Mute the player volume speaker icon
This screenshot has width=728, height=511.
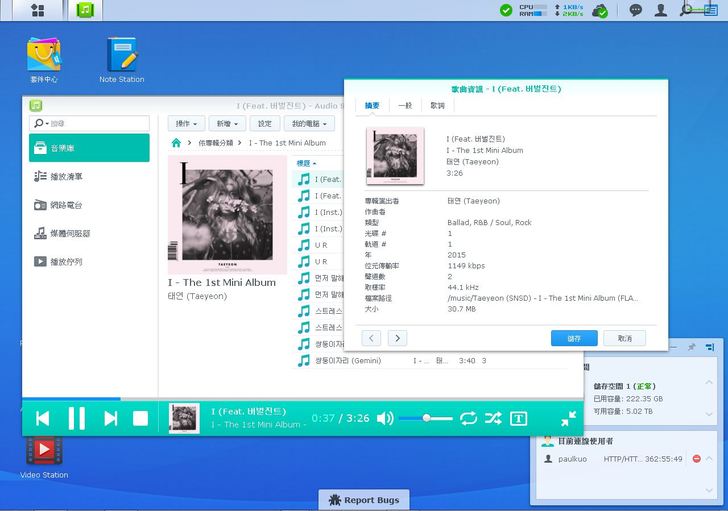click(x=384, y=418)
